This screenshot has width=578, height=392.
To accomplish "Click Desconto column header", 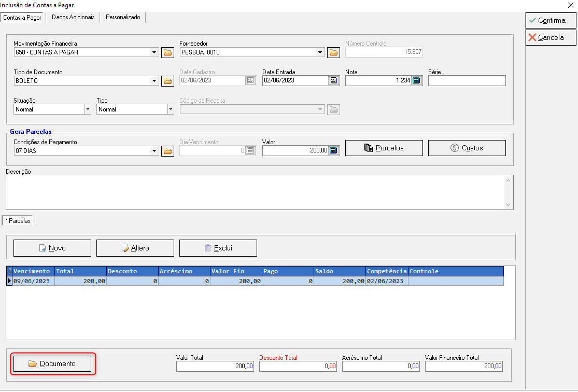I will coord(133,271).
